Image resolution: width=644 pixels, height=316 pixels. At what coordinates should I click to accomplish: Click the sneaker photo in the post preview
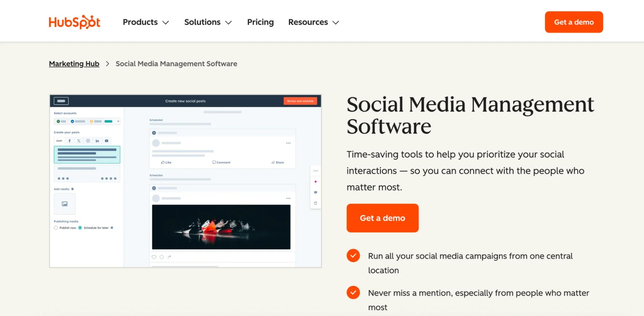[x=221, y=227]
